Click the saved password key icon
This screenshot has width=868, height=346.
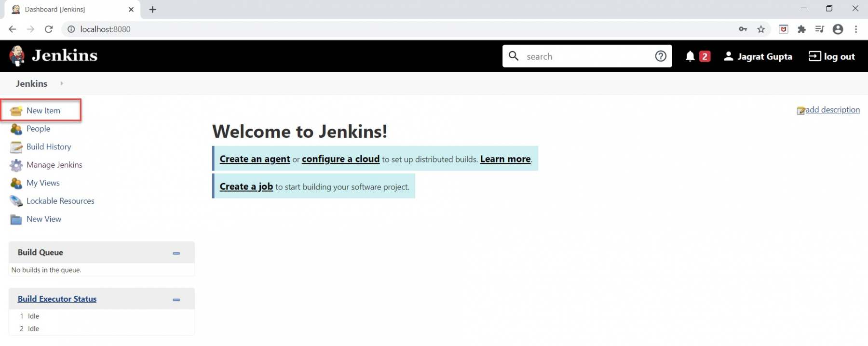tap(743, 29)
